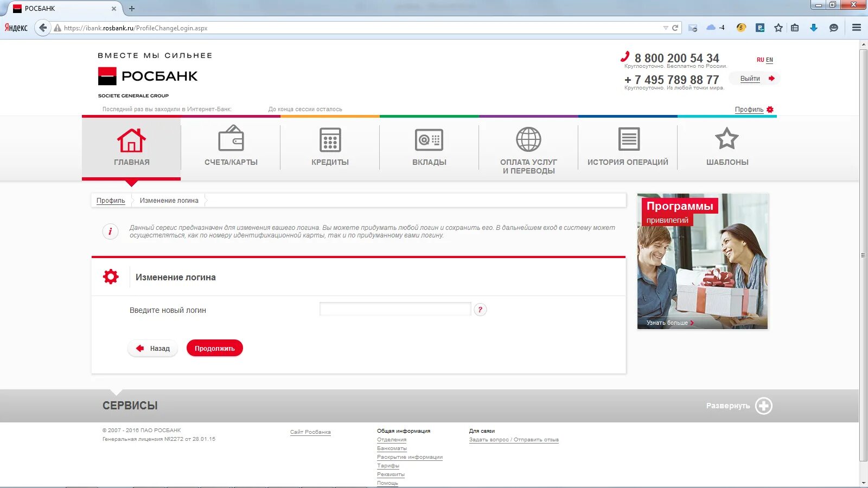This screenshot has height=488, width=868.
Task: Click the red gear icon beside Профиль
Action: tap(770, 110)
